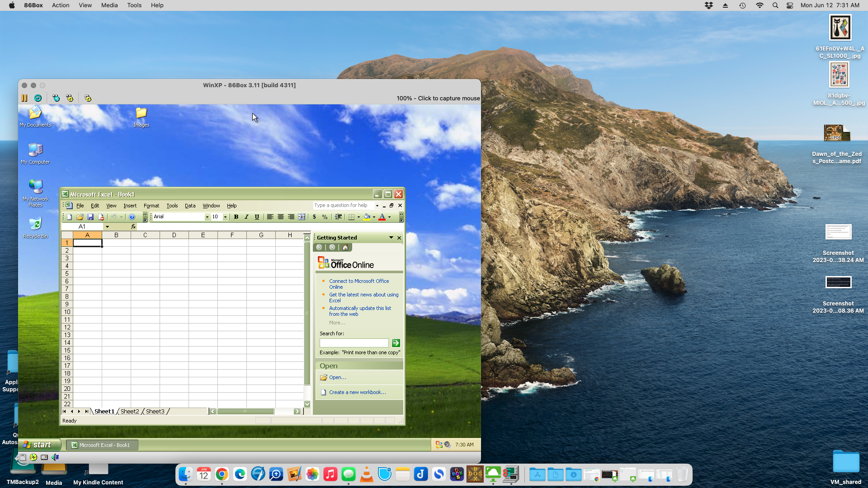The height and width of the screenshot is (488, 868).
Task: Click the Currency Style dollar icon
Action: pos(314,217)
